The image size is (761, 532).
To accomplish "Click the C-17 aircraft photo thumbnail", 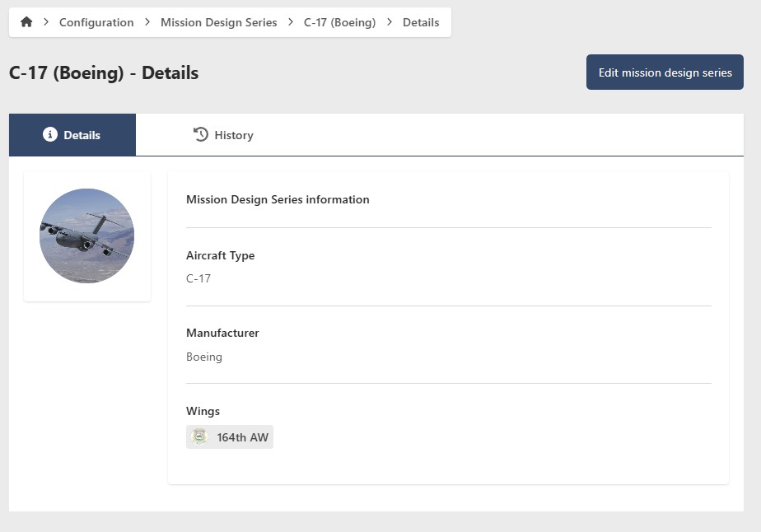I will (86, 236).
